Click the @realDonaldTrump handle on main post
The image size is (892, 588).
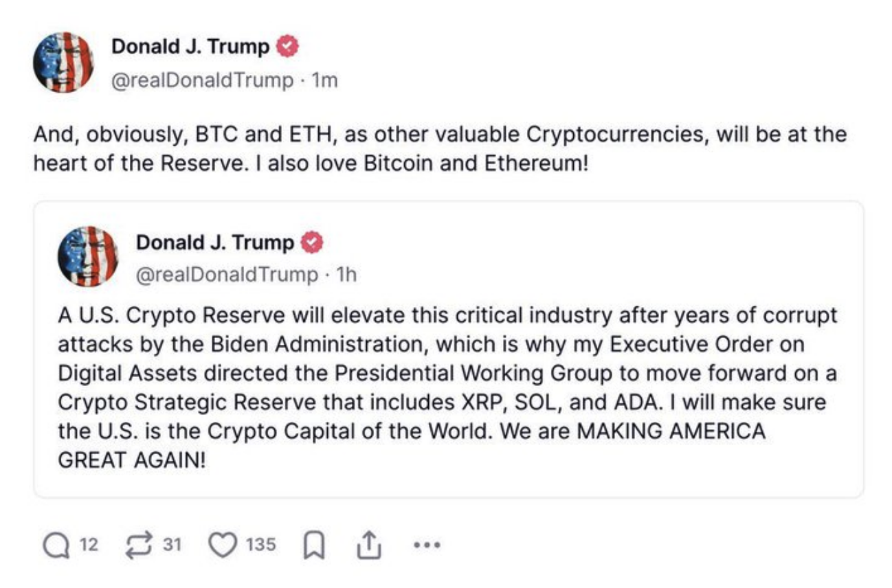[202, 80]
